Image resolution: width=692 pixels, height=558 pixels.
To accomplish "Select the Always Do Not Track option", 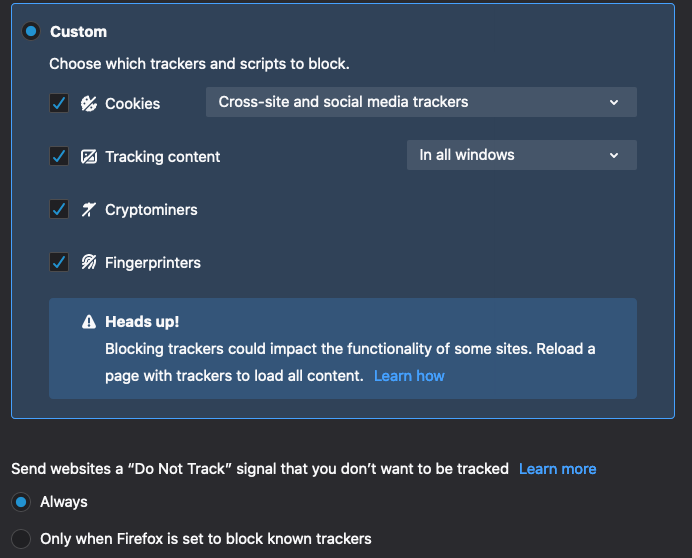I will (x=20, y=502).
